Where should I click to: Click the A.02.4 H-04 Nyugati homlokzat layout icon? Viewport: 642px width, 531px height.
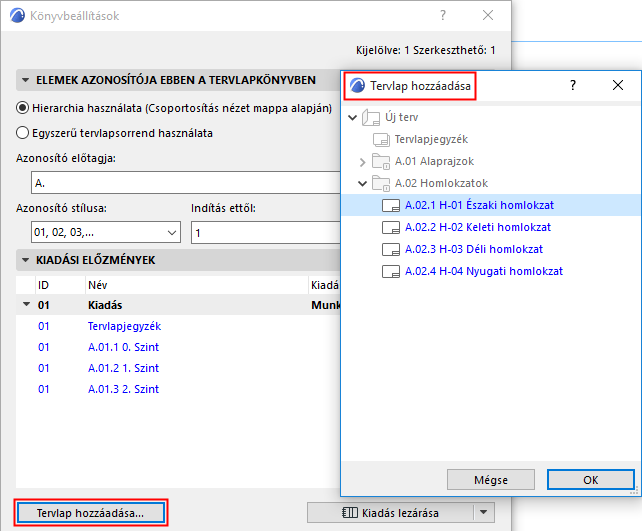coord(392,272)
